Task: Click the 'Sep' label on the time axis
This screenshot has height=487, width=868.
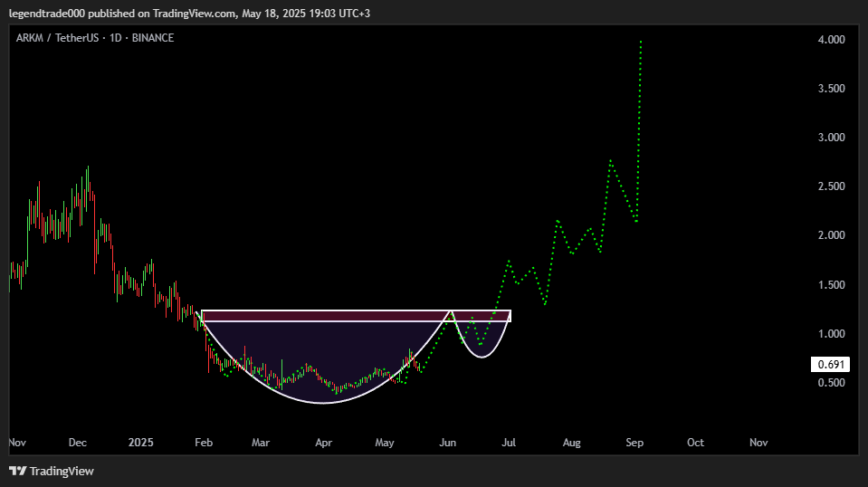Action: (x=634, y=442)
